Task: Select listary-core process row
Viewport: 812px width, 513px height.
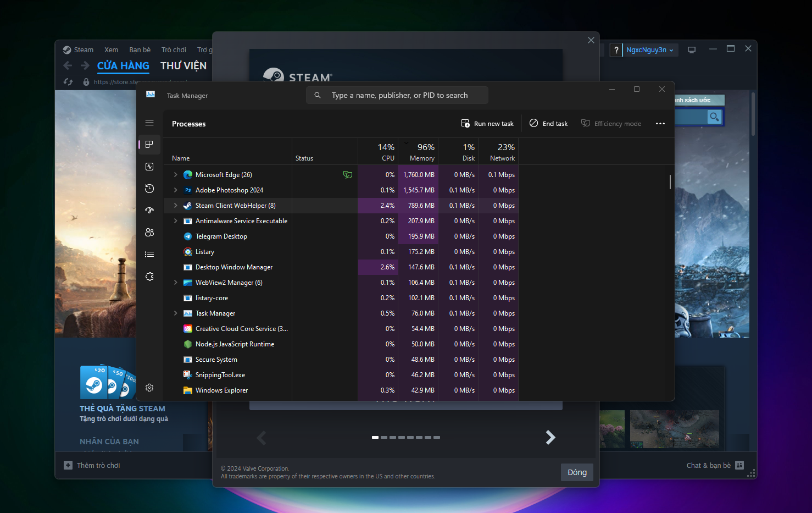Action: click(x=341, y=298)
